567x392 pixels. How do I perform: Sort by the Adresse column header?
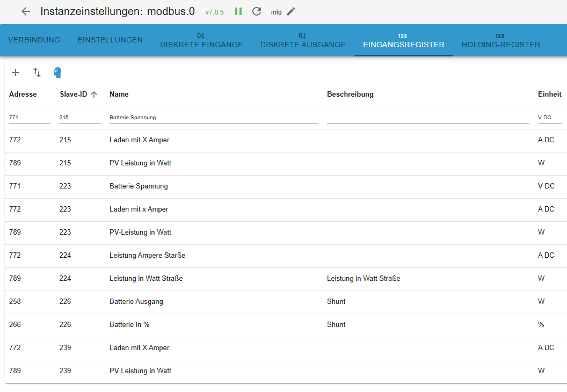point(23,95)
